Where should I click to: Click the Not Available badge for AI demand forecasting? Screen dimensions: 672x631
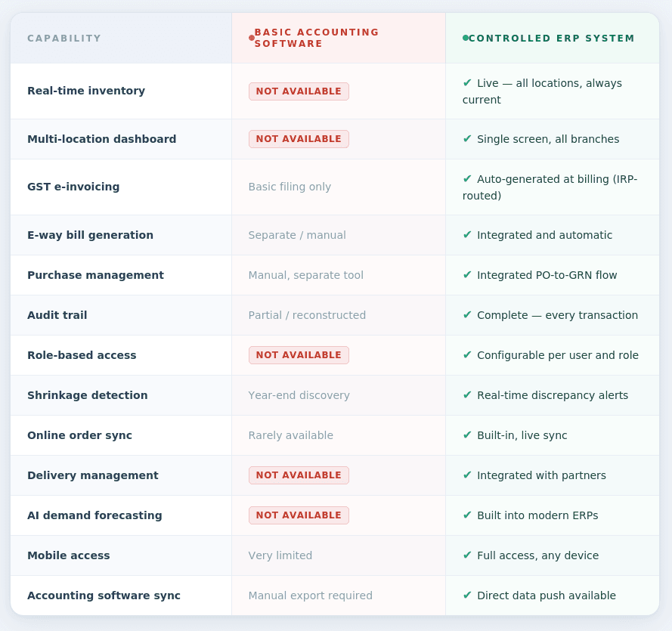(299, 515)
